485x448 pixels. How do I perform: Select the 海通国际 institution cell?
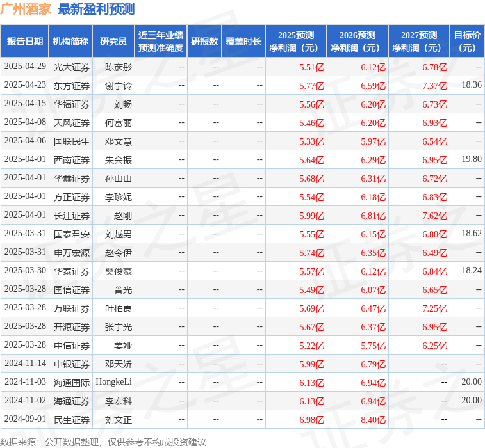point(72,383)
